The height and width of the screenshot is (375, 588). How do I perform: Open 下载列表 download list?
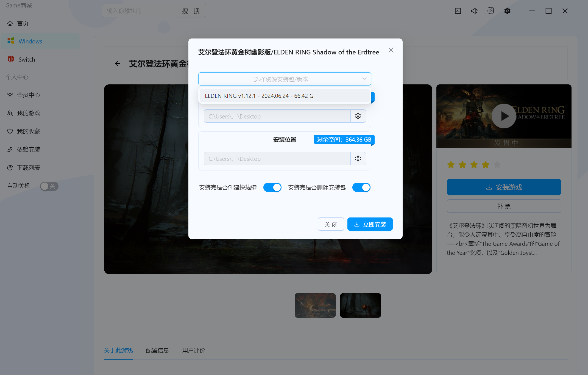click(x=40, y=168)
